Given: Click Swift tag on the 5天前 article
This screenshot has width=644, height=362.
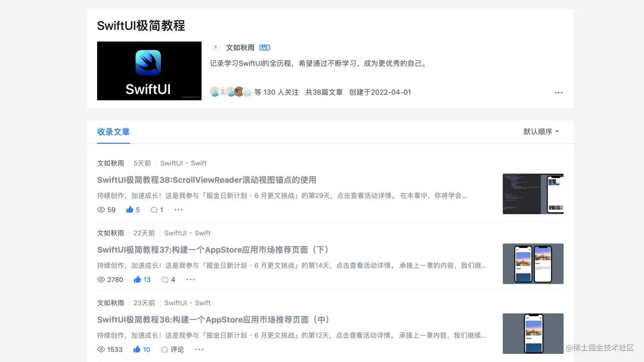Looking at the screenshot, I should click(198, 163).
